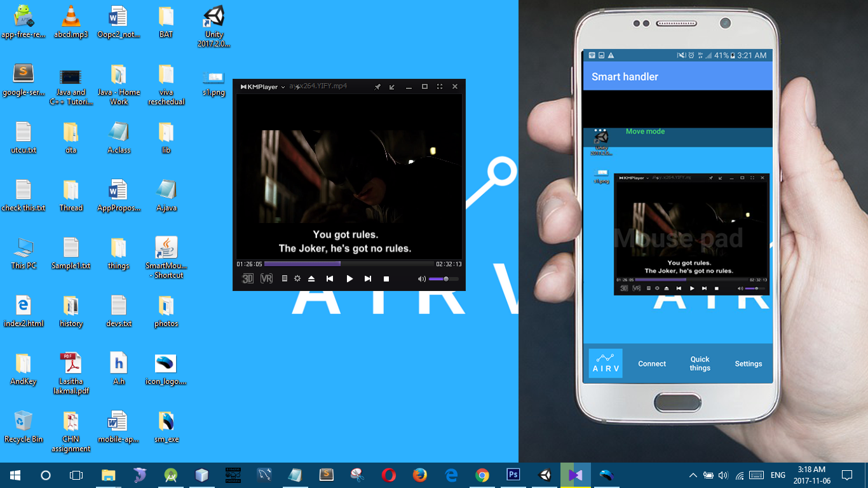Viewport: 868px width, 488px height.
Task: Click the elapsed time 01:26:05 in KMPlayer
Action: click(x=250, y=264)
